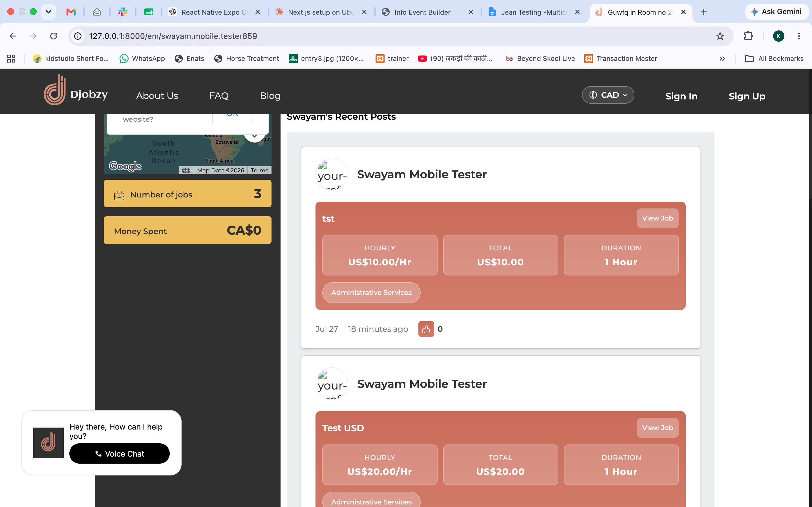Open the About Us menu item
The height and width of the screenshot is (507, 812).
157,96
